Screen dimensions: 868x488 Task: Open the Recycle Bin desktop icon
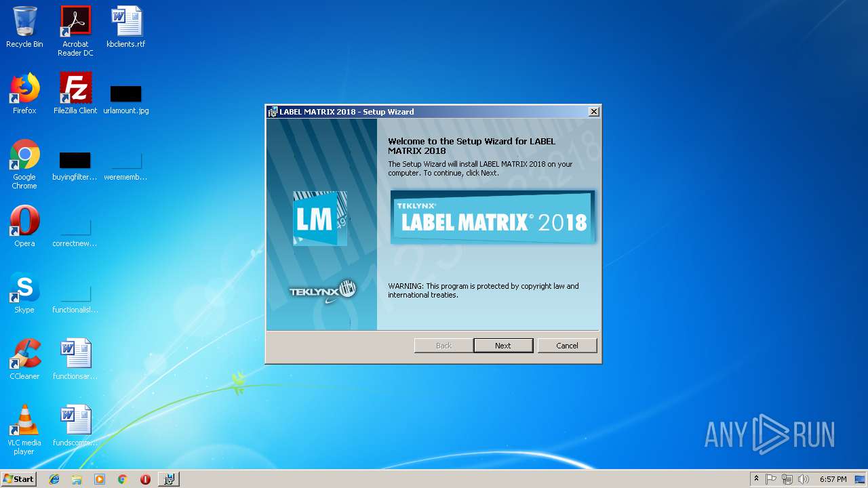[24, 28]
